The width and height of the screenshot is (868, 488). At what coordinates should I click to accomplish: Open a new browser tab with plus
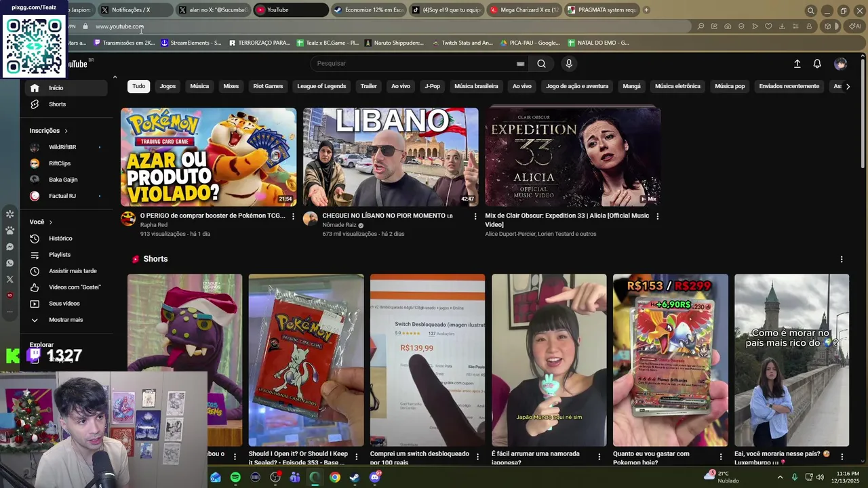(x=646, y=10)
